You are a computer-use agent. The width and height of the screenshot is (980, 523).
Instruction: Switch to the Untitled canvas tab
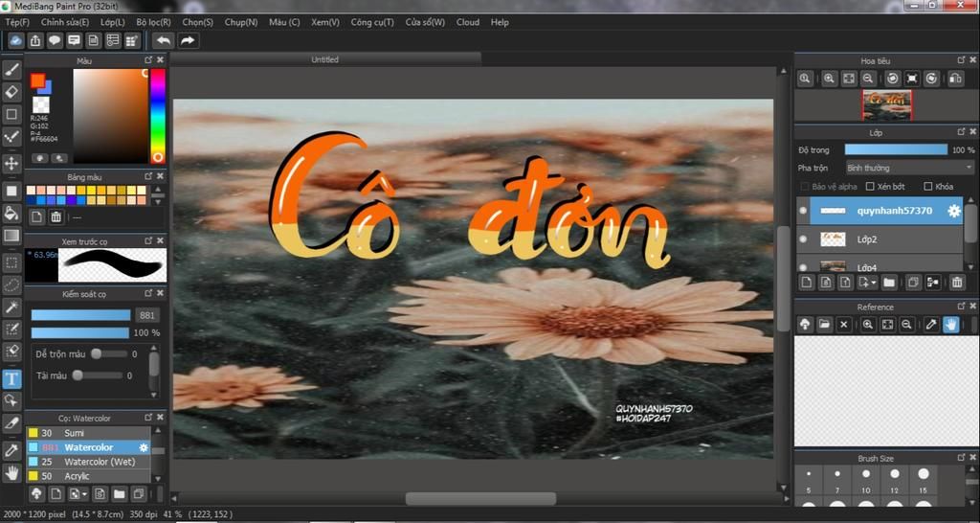[x=325, y=59]
